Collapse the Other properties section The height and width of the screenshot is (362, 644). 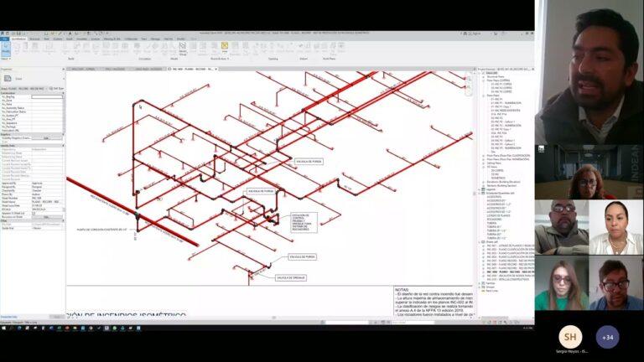pyautogui.click(x=63, y=221)
